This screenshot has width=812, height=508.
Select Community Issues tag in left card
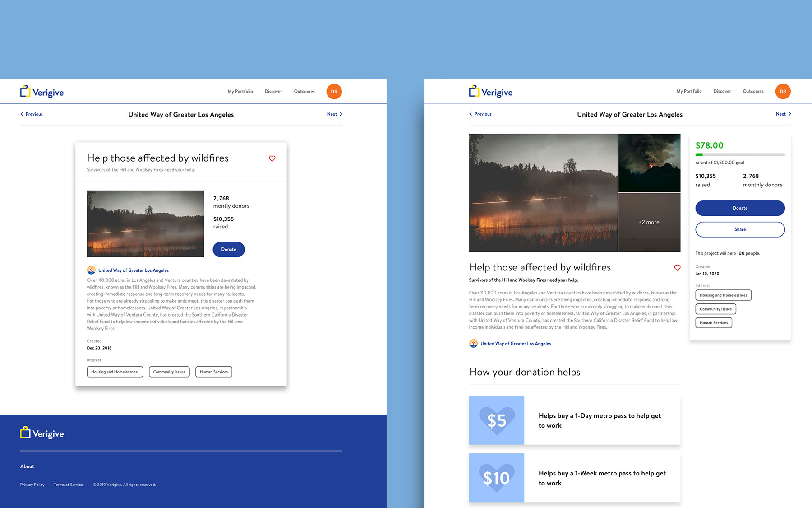click(x=169, y=372)
